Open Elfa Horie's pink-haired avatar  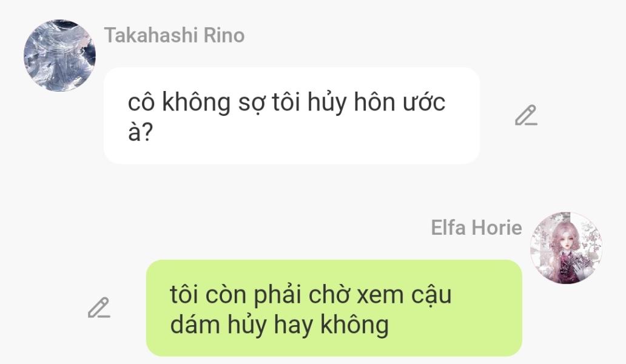click(x=566, y=248)
